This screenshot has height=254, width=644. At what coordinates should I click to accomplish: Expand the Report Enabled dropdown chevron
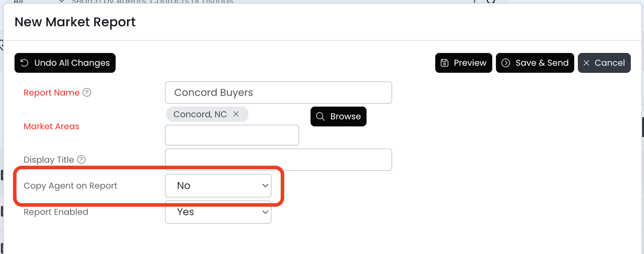(265, 212)
